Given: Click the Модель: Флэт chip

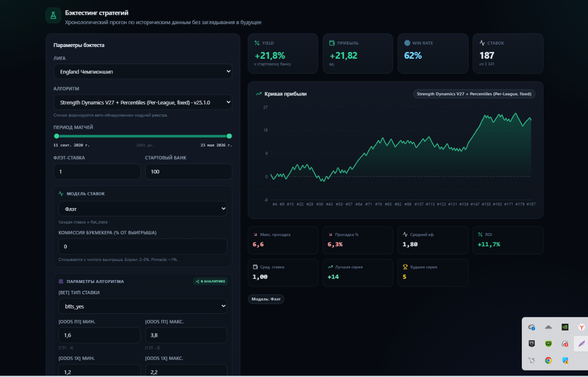Looking at the screenshot, I should click(x=266, y=299).
